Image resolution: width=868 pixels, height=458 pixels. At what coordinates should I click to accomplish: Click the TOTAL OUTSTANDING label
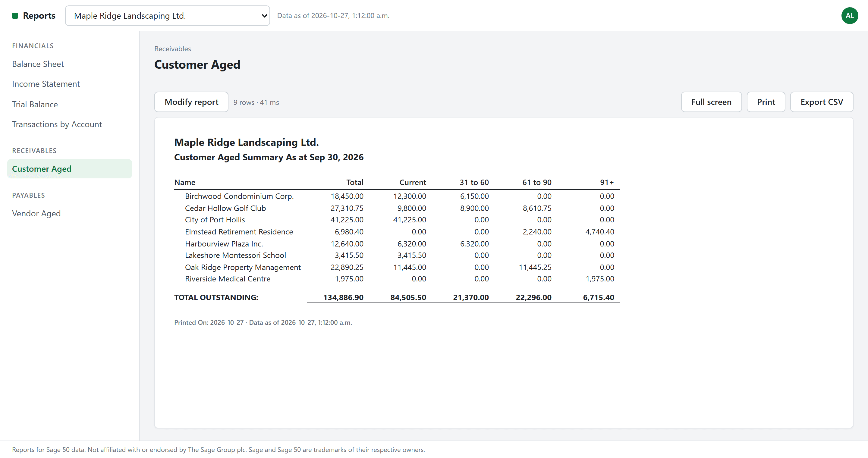[x=216, y=297]
